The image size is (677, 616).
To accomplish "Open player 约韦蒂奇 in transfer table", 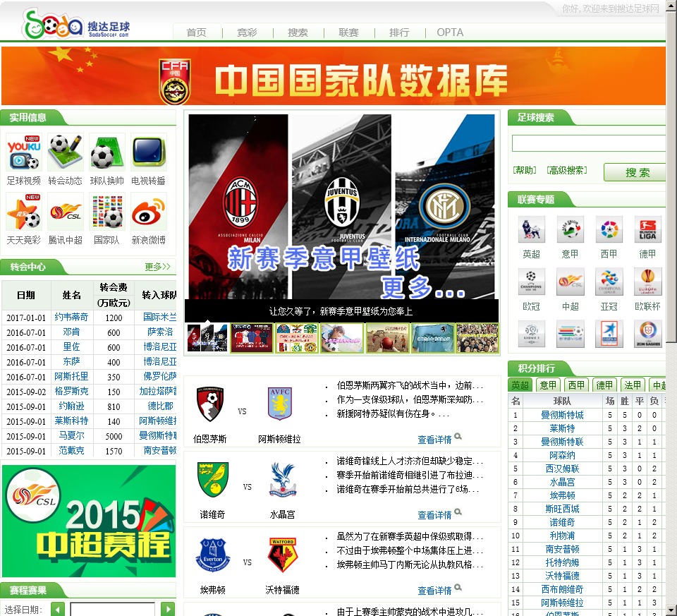I will click(71, 317).
